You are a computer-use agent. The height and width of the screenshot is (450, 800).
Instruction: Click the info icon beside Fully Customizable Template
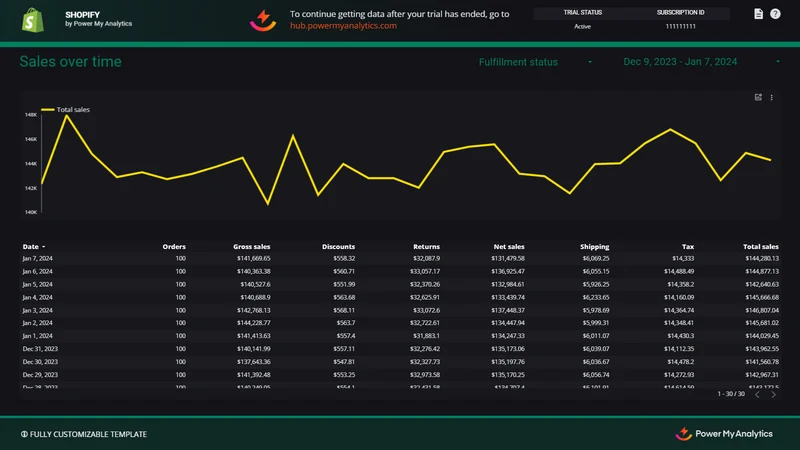pos(24,434)
